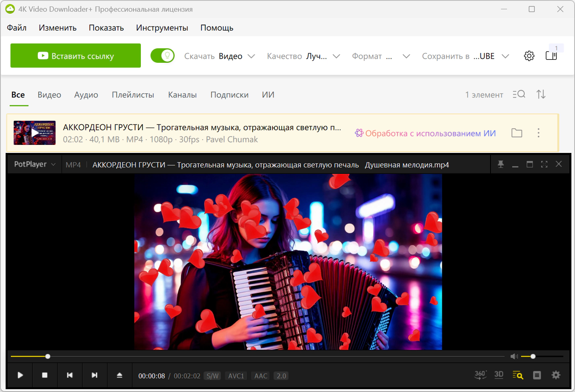Expand the PotPlayer main menu dropdown
This screenshot has width=575, height=392.
[x=35, y=164]
